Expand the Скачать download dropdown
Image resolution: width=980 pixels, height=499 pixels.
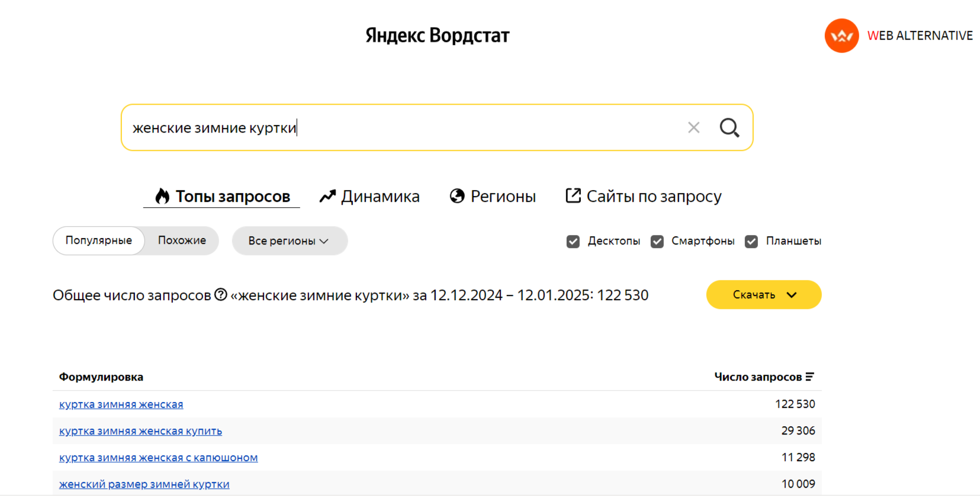[x=764, y=295]
